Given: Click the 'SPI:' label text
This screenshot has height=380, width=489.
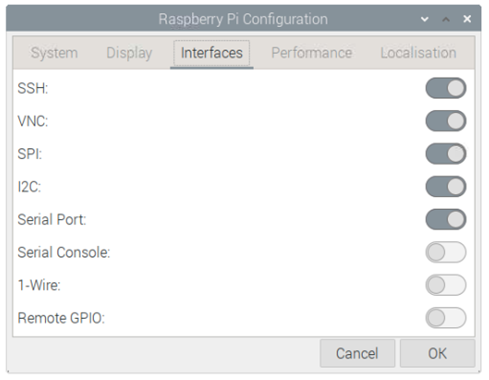Looking at the screenshot, I should [30, 154].
